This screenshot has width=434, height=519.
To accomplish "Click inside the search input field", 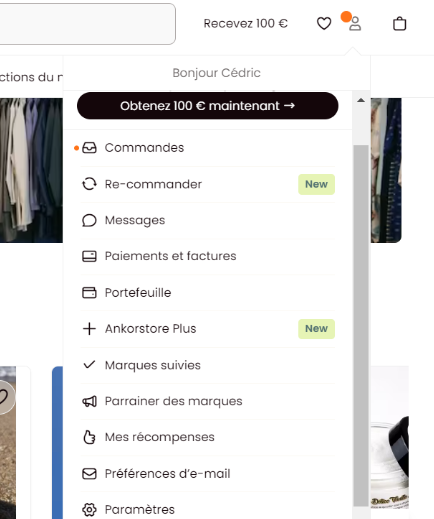I will tap(87, 24).
